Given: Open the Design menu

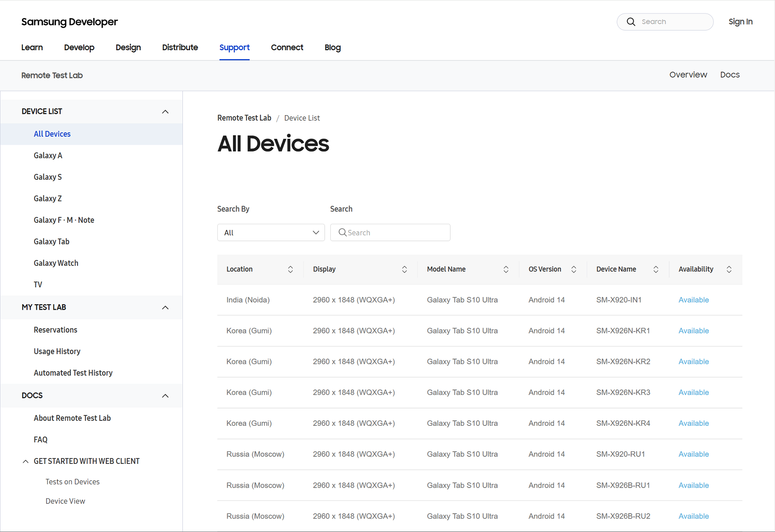Looking at the screenshot, I should coord(128,48).
